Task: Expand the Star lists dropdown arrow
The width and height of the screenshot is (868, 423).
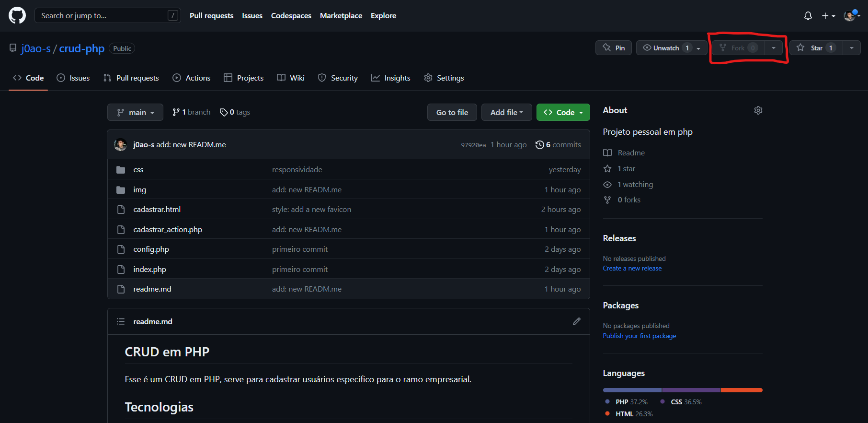Action: pos(852,48)
